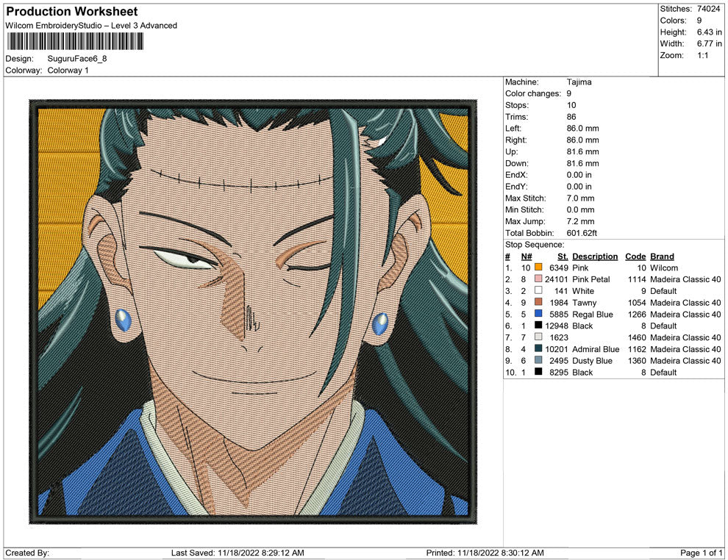The width and height of the screenshot is (728, 560).
Task: Click the White thread swatch in row 3
Action: click(538, 290)
